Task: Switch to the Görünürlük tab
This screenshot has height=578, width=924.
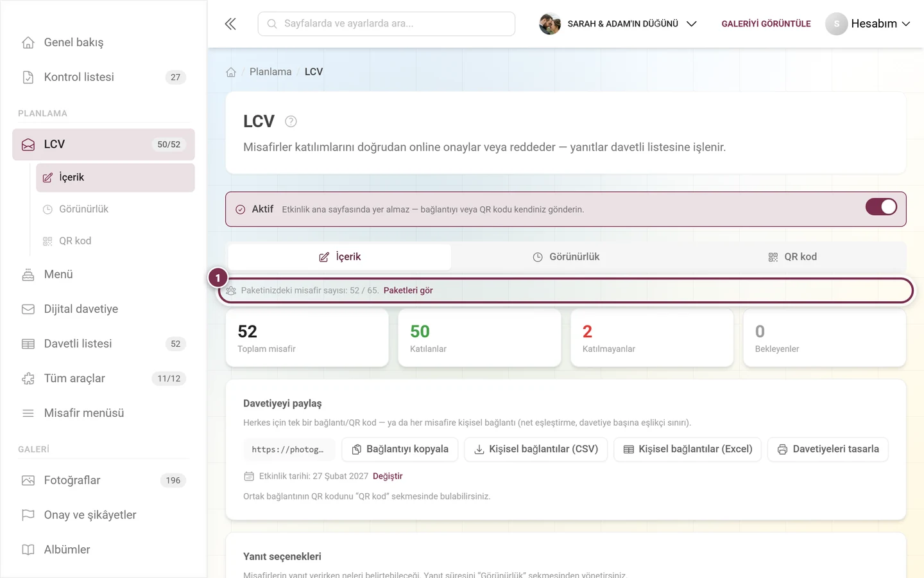Action: [566, 257]
